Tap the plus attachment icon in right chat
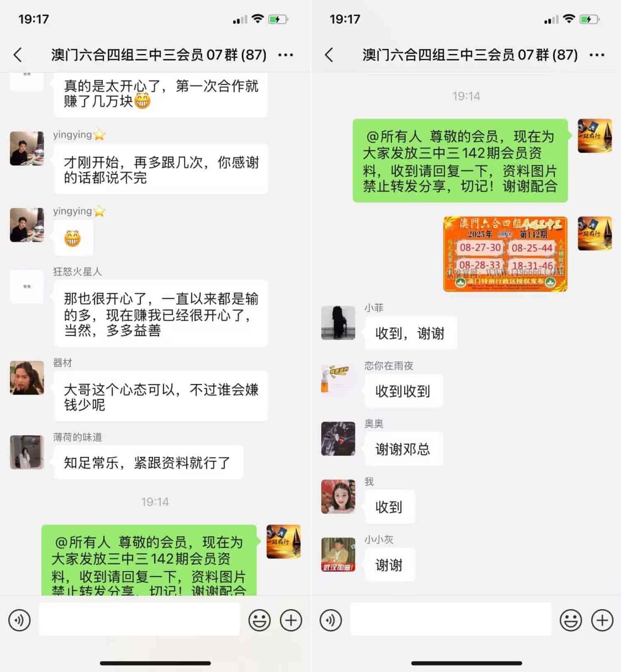The height and width of the screenshot is (672, 621). 602,620
